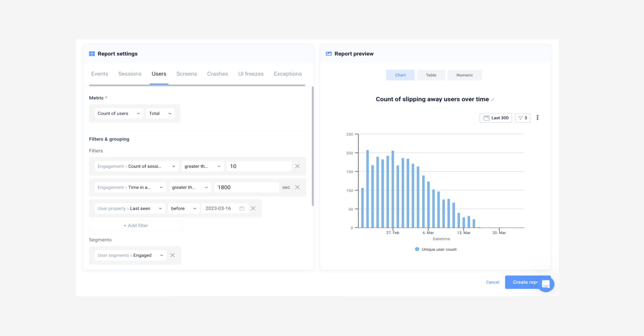644x336 pixels.
Task: Click the Cancel link
Action: point(492,282)
